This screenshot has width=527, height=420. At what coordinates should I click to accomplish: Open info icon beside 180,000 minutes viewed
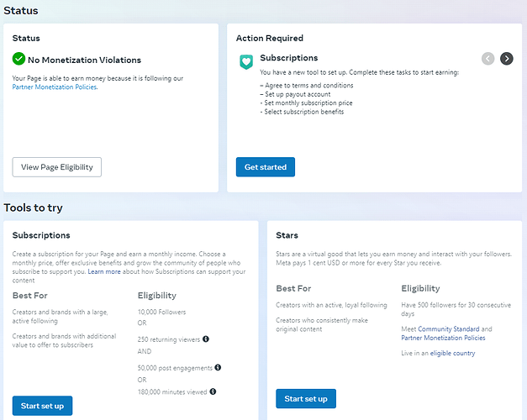tap(213, 391)
